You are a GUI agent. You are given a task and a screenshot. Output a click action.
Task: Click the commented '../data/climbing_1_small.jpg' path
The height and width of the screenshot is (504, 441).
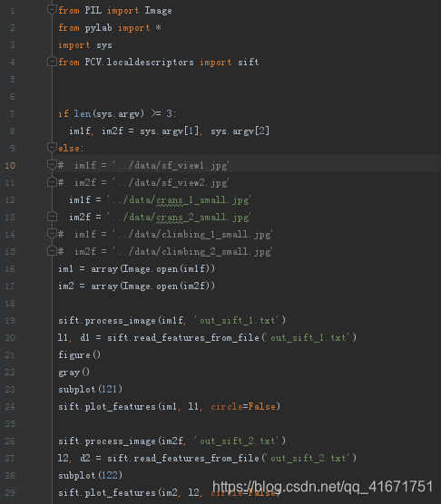(192, 234)
